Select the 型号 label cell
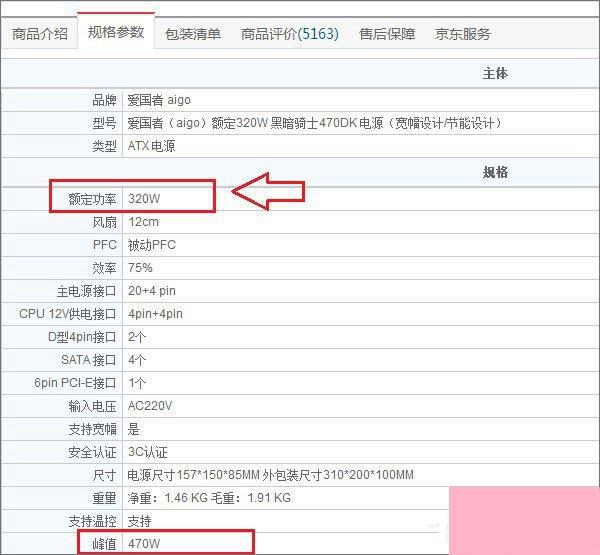The width and height of the screenshot is (600, 555). click(x=104, y=123)
